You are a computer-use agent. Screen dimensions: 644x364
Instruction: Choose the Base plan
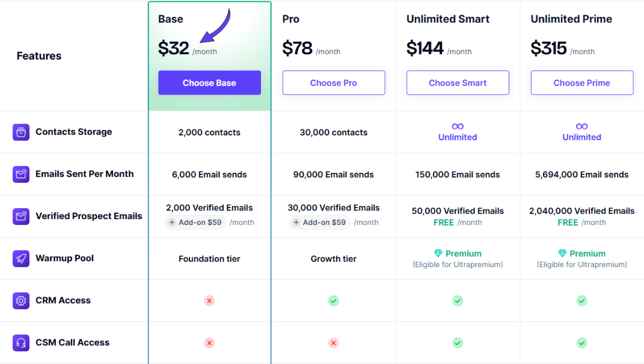click(x=209, y=82)
